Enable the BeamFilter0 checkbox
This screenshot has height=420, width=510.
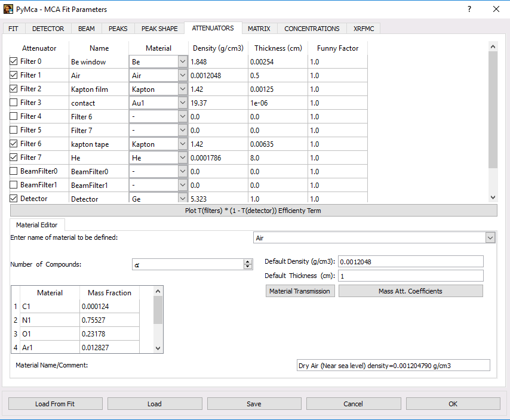point(13,171)
